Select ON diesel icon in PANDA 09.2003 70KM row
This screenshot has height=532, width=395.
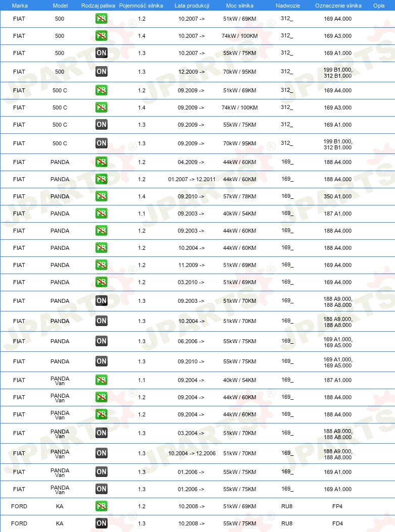pos(101,301)
